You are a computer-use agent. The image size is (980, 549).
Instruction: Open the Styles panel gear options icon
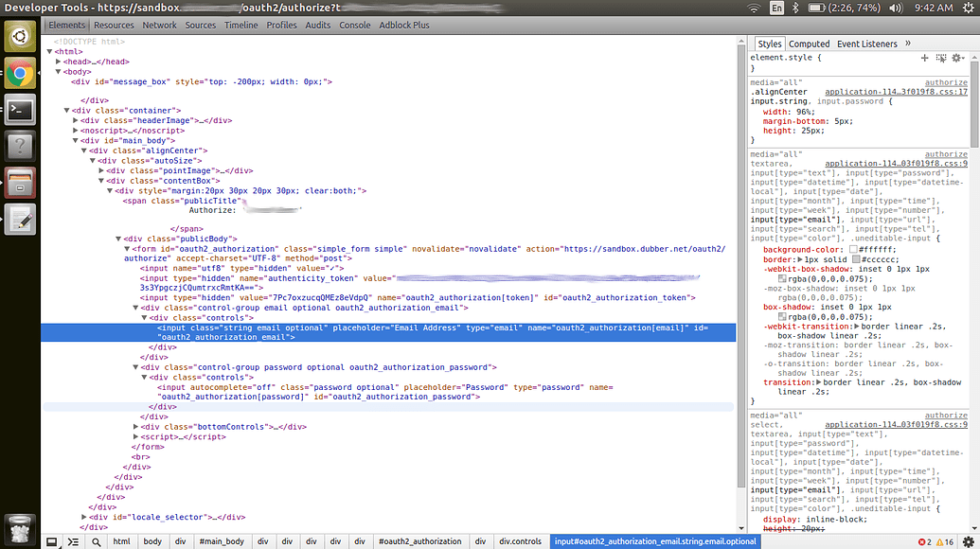coord(956,58)
